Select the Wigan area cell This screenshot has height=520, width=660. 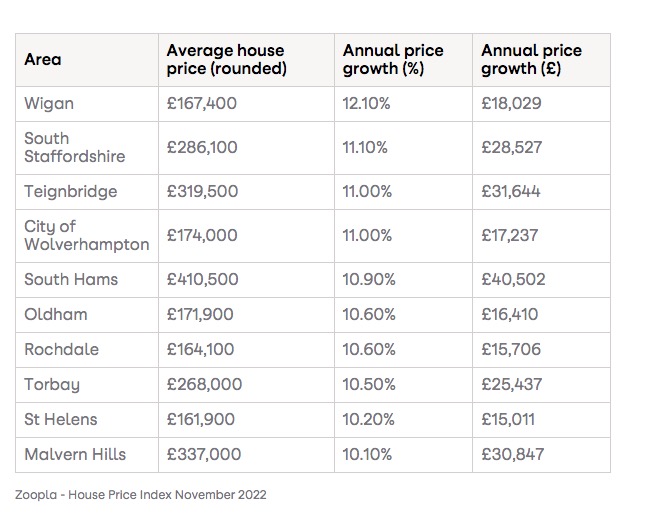49,104
